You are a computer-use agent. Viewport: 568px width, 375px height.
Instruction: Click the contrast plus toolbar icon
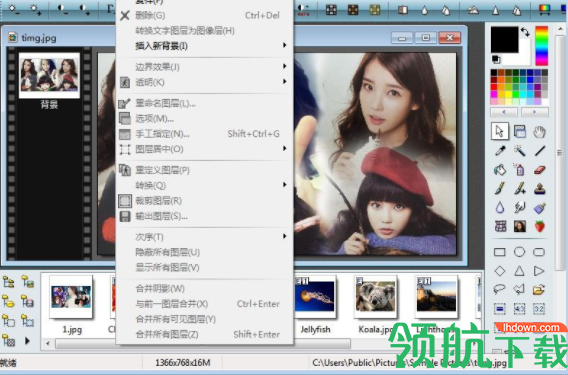(84, 9)
